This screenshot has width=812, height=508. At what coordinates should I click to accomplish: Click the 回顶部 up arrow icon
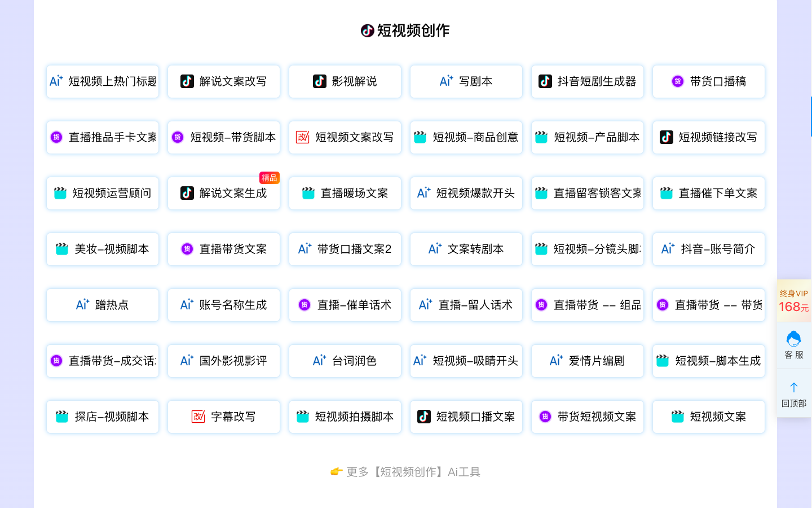(793, 387)
